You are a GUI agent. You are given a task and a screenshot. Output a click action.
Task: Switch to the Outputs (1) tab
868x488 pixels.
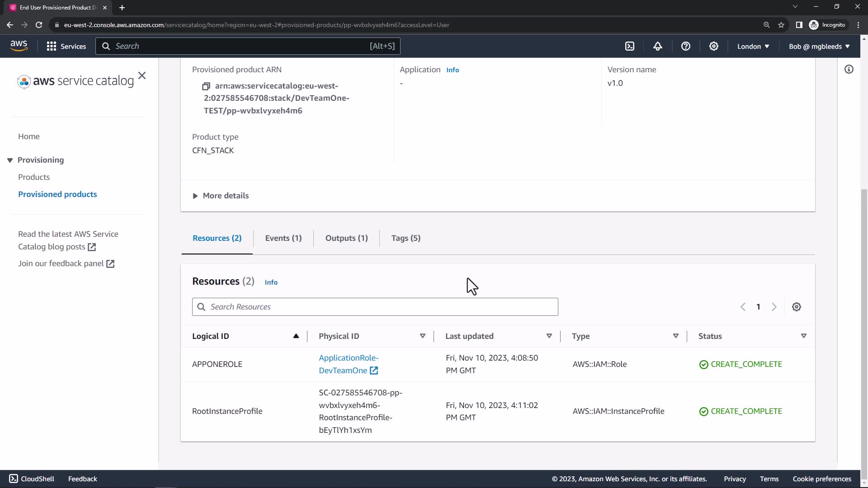346,238
